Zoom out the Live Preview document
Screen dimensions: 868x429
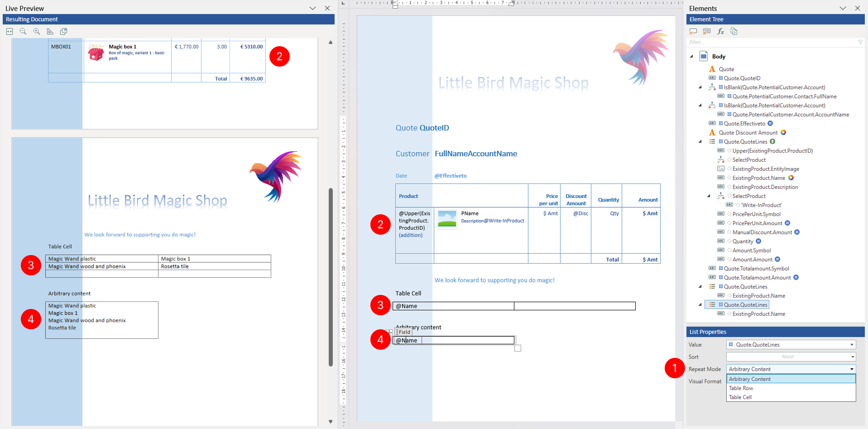(x=23, y=31)
